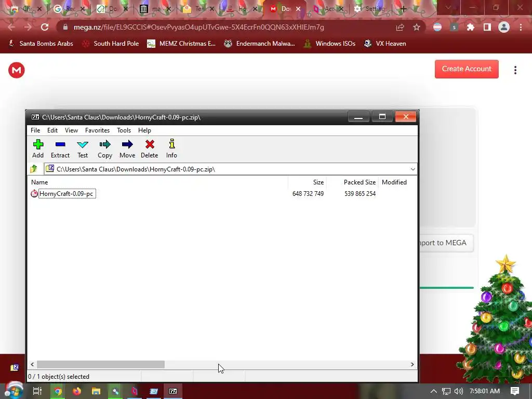532x399 pixels.
Task: Open the Chrome side panel
Action: tap(487, 27)
